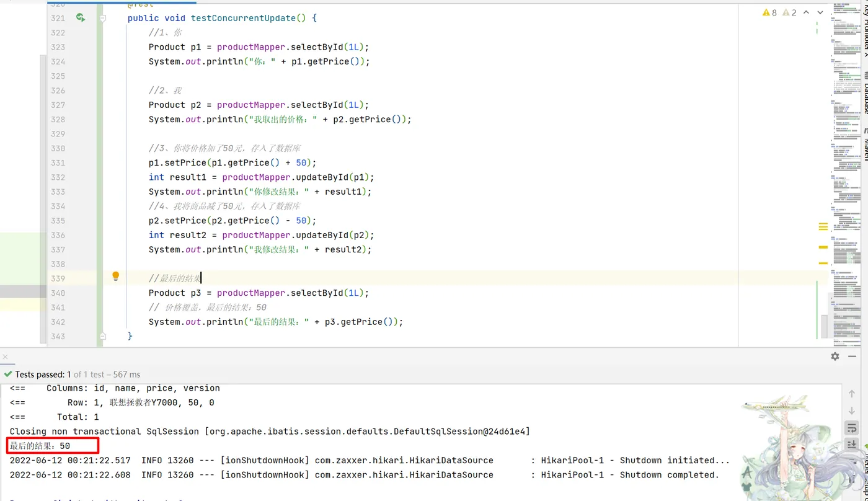Screen dimensions: 868x501
Task: Click the yellow warning icon showing 8 warnings
Action: [769, 12]
